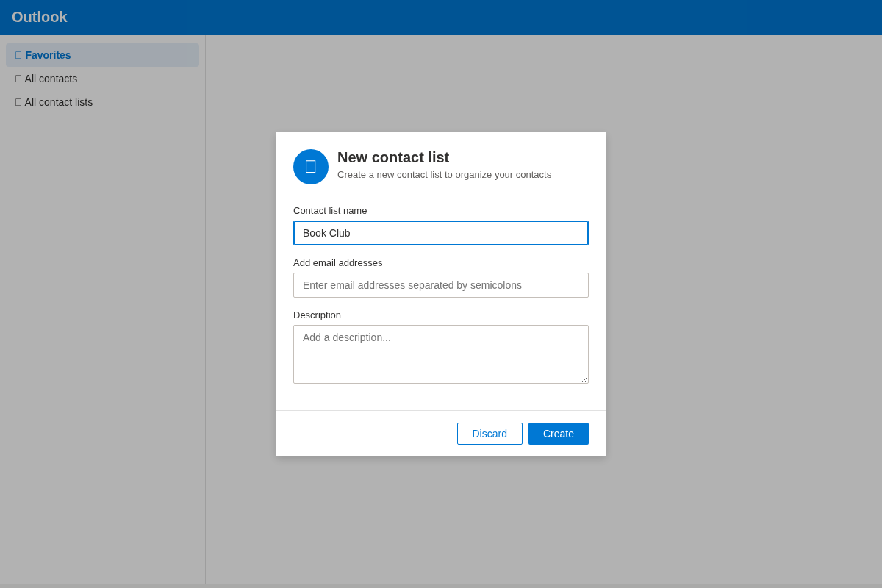This screenshot has width=882, height=588.
Task: Click the Contact list name label
Action: [x=330, y=211]
